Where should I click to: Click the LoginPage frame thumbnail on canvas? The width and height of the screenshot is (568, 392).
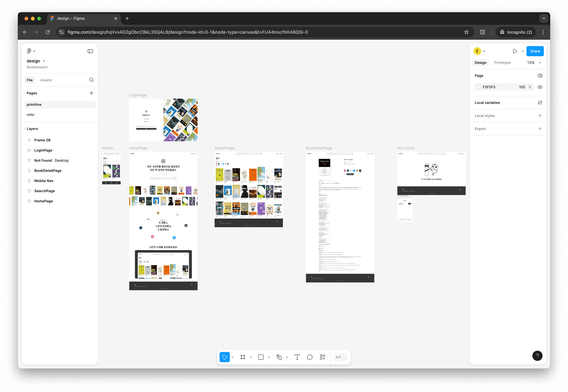click(163, 120)
